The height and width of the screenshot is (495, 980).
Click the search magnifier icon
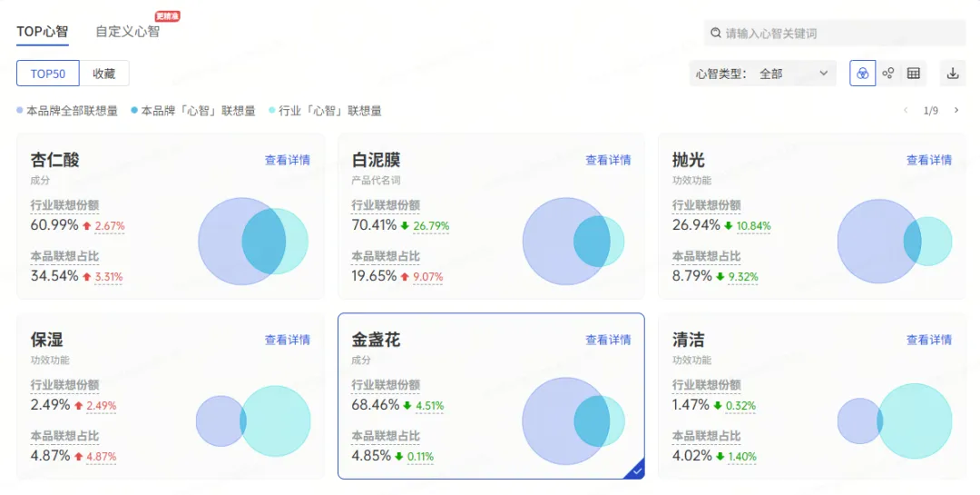click(716, 33)
